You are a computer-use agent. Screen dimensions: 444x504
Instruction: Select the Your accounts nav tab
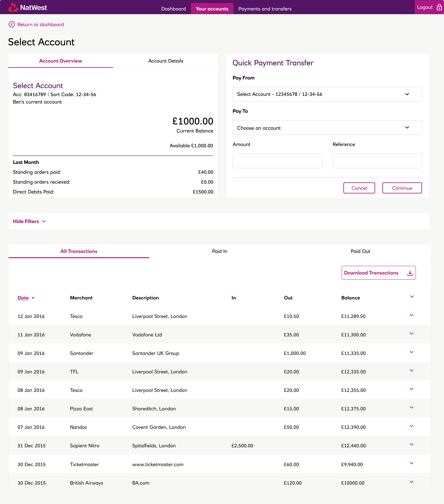coord(212,9)
